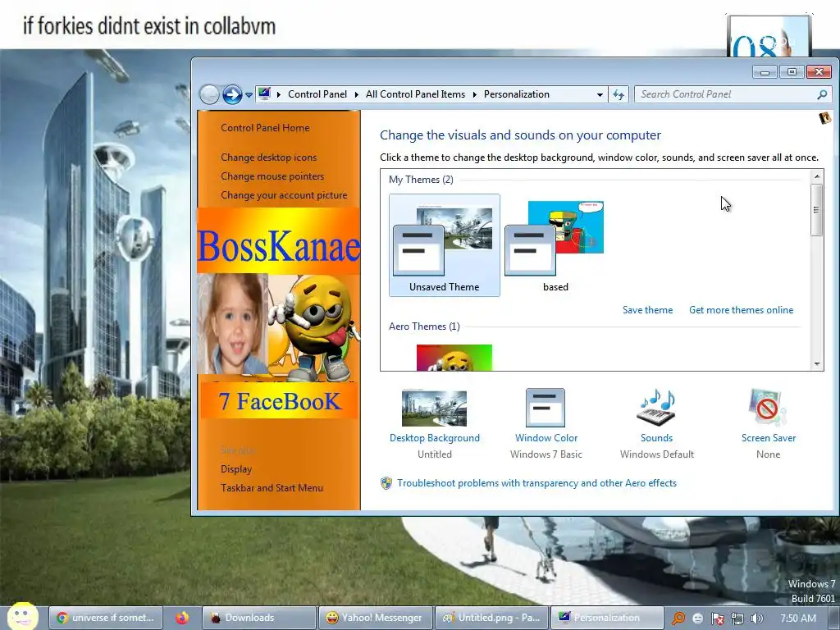The width and height of the screenshot is (840, 630).
Task: Click the Aero Themes (1) heading
Action: 424,326
